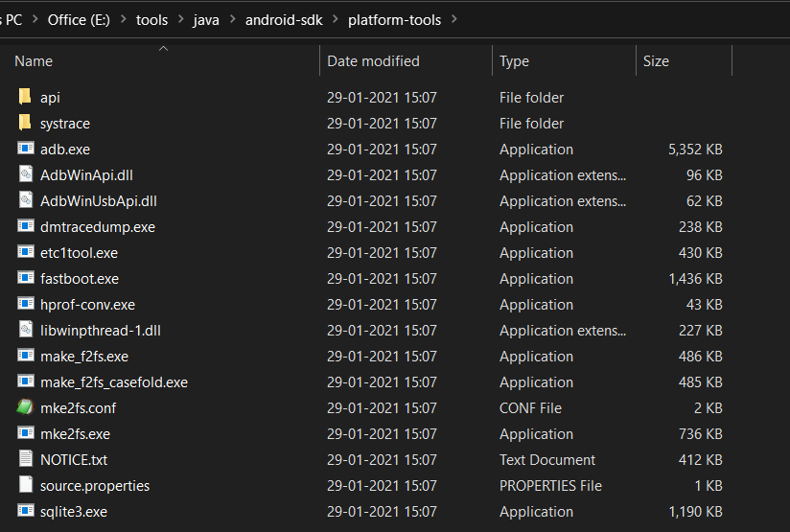Sort files by Size column header

[656, 61]
